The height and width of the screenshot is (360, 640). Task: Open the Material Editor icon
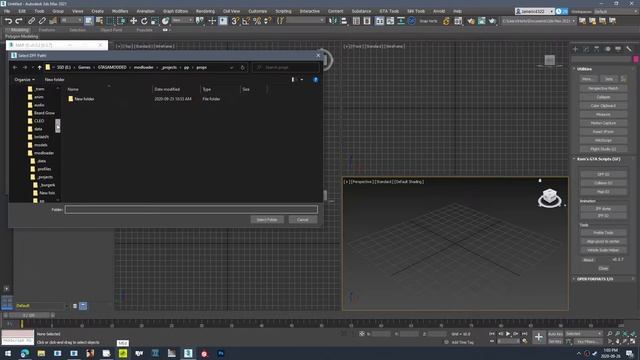click(412, 21)
